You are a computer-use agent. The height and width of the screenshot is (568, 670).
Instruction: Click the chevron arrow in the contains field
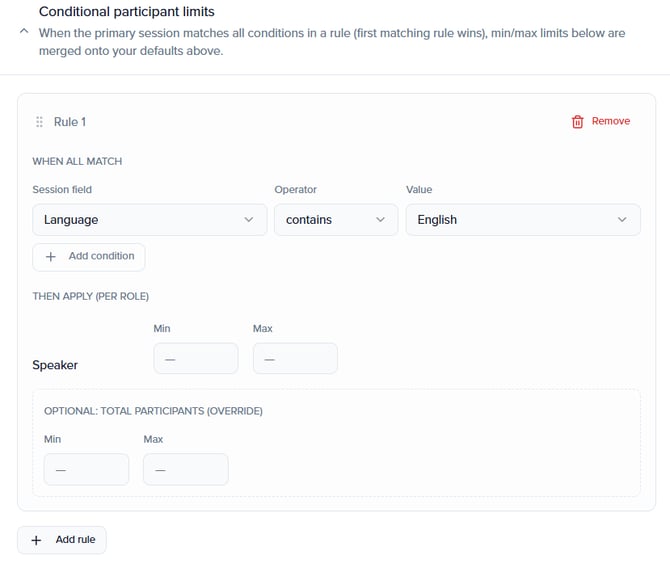pyautogui.click(x=380, y=220)
